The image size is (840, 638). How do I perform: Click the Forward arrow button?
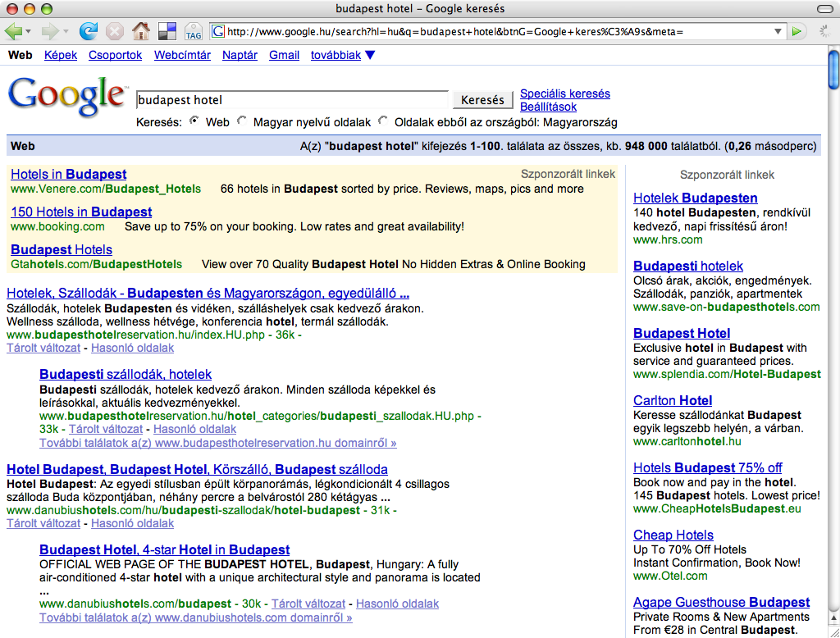[x=50, y=32]
